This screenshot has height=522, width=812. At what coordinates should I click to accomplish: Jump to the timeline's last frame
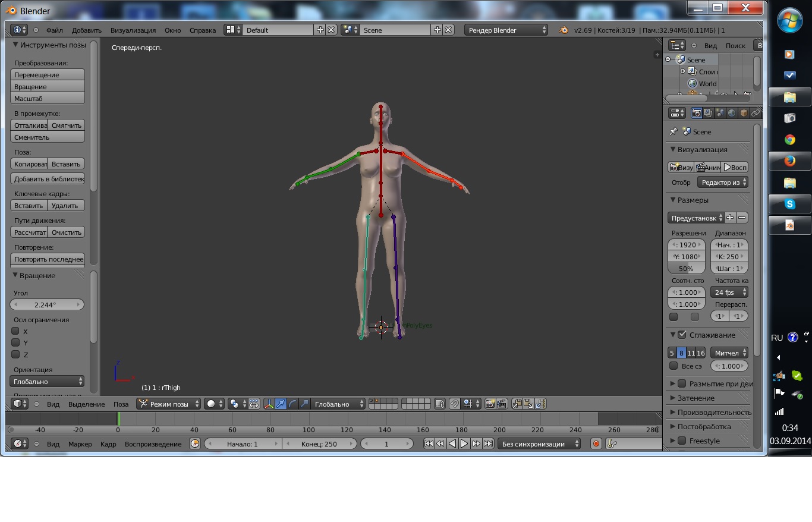click(x=488, y=444)
